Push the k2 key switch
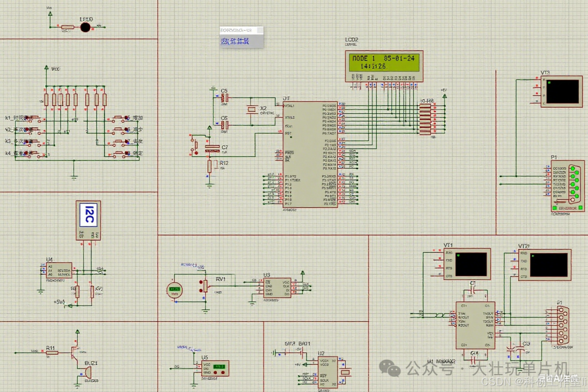The height and width of the screenshot is (392, 588). pyautogui.click(x=34, y=130)
